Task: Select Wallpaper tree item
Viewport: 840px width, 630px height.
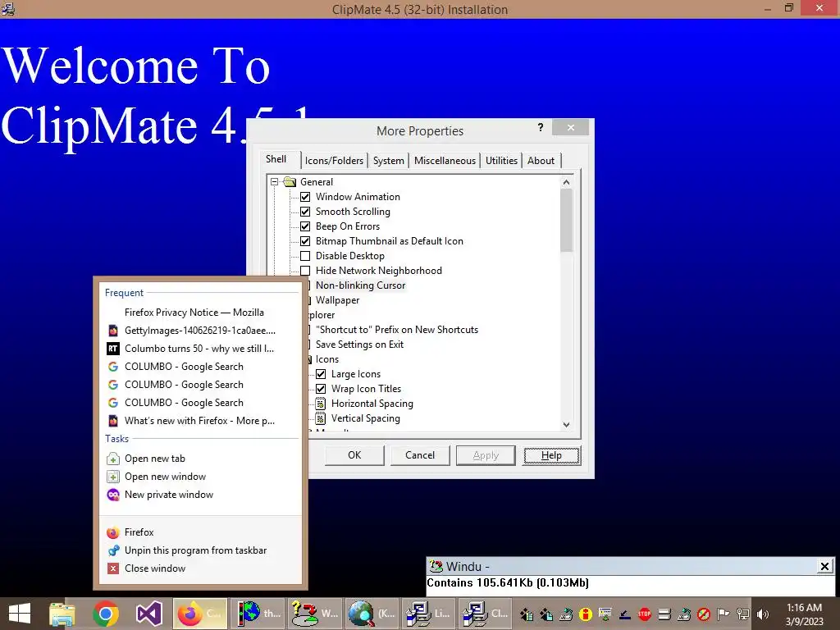Action: (337, 300)
